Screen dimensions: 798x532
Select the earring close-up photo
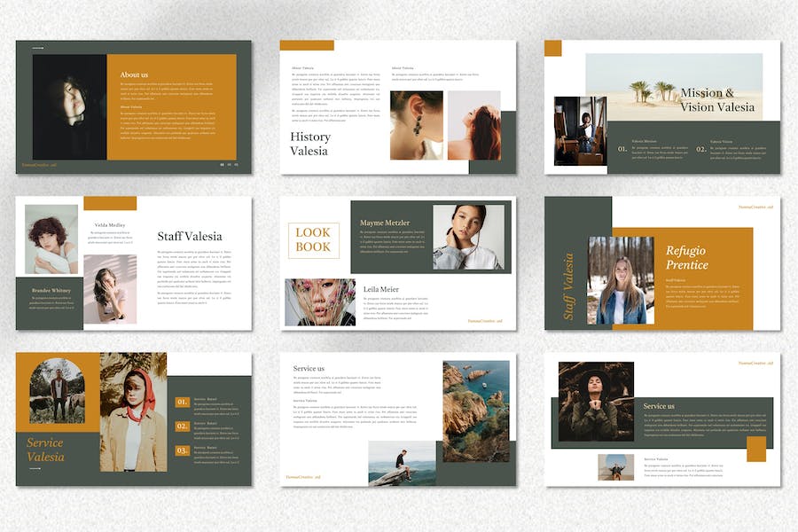coord(416,126)
